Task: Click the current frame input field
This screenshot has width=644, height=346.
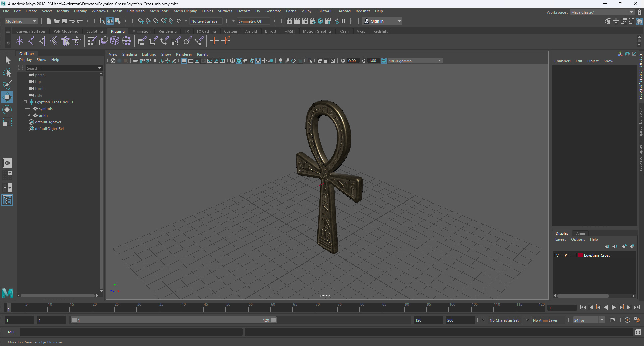Action: tap(562, 308)
